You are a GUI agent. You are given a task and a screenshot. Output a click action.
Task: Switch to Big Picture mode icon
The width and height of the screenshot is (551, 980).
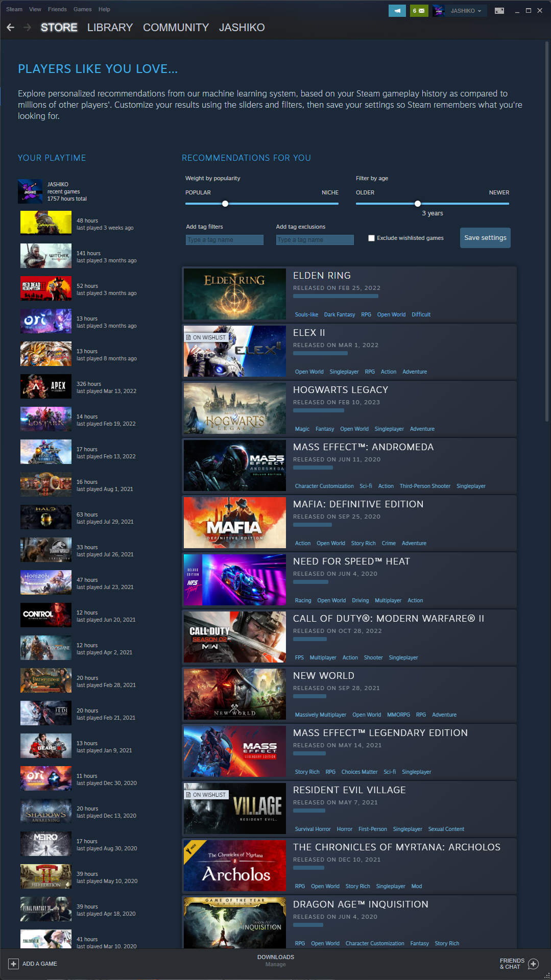click(499, 11)
